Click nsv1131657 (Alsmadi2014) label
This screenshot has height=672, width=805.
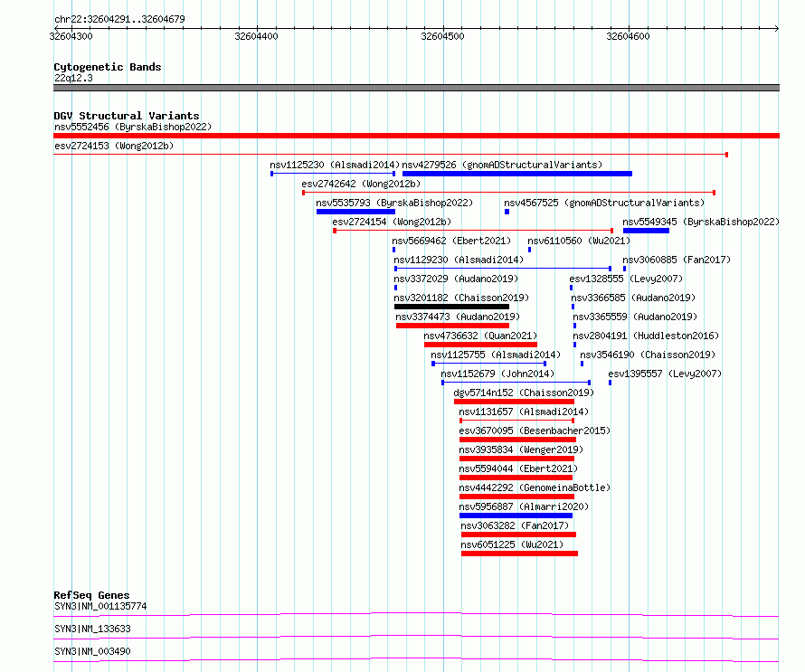[x=524, y=412]
